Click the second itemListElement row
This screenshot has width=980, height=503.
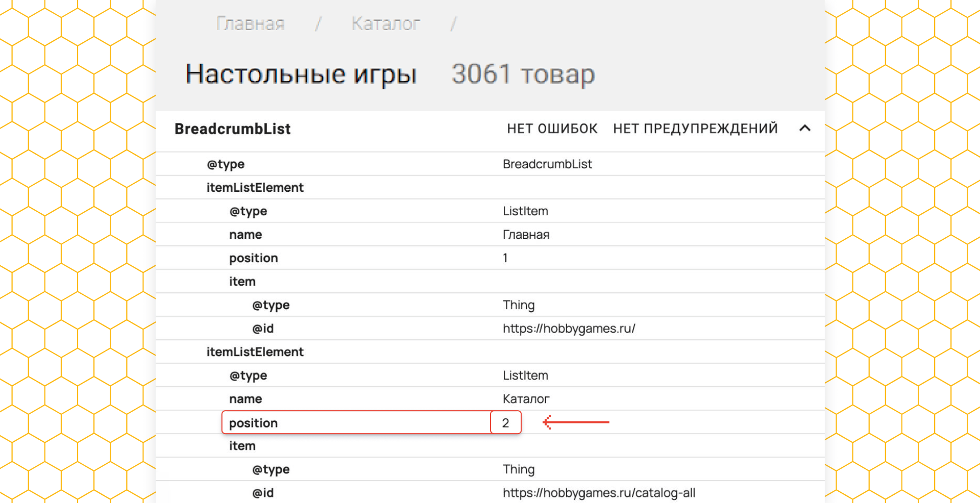[x=255, y=352]
